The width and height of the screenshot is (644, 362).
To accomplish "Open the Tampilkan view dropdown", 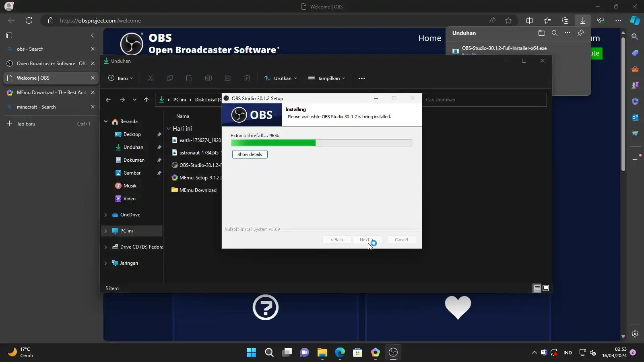I will point(326,78).
